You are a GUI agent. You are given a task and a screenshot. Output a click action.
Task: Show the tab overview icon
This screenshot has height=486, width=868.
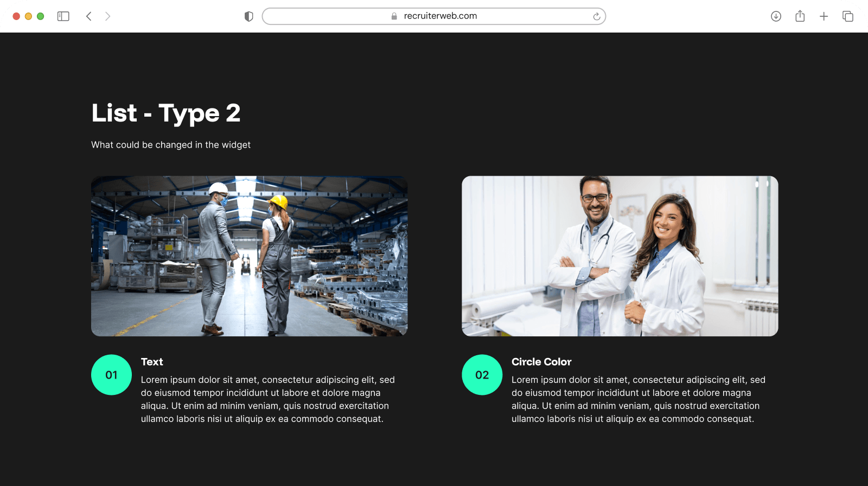(847, 16)
